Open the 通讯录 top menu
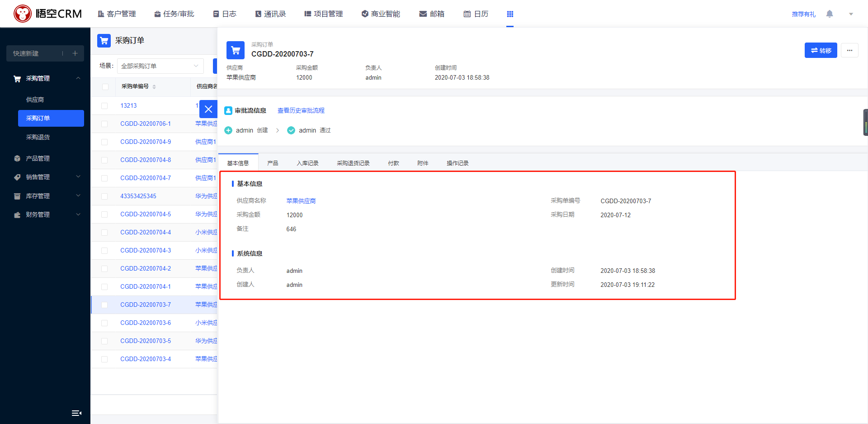The width and height of the screenshot is (868, 424). click(x=270, y=14)
